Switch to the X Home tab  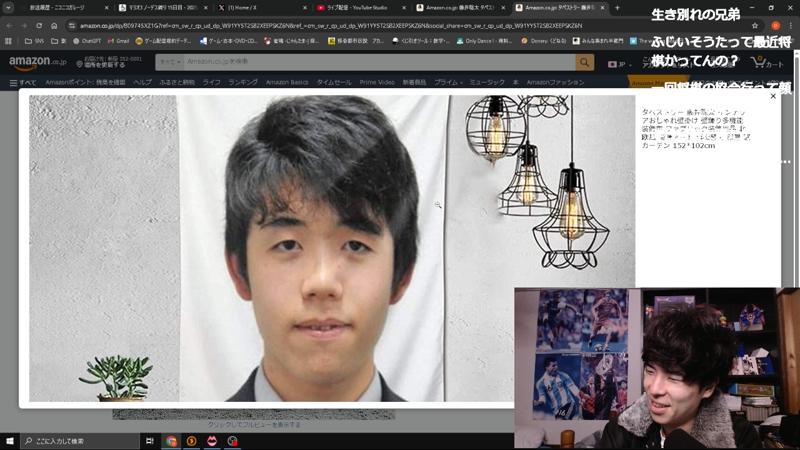[263, 8]
